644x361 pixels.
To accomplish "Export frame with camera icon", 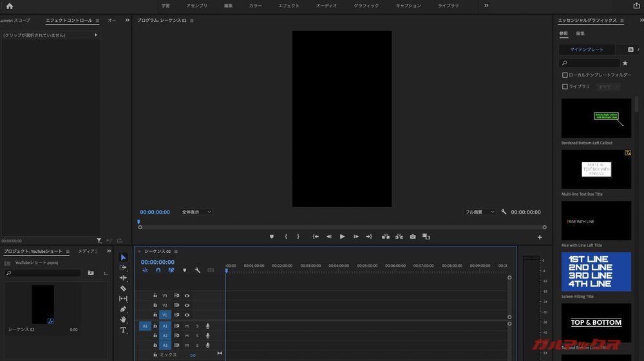I will pyautogui.click(x=413, y=237).
